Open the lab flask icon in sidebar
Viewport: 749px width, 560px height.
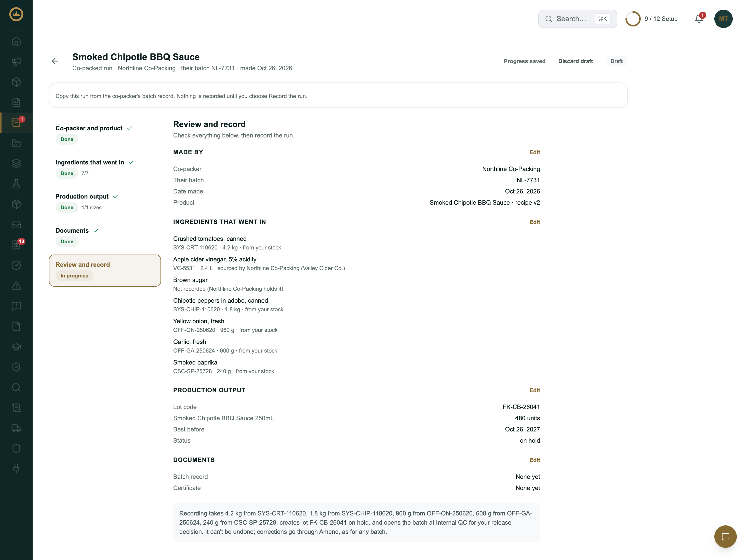(x=16, y=184)
